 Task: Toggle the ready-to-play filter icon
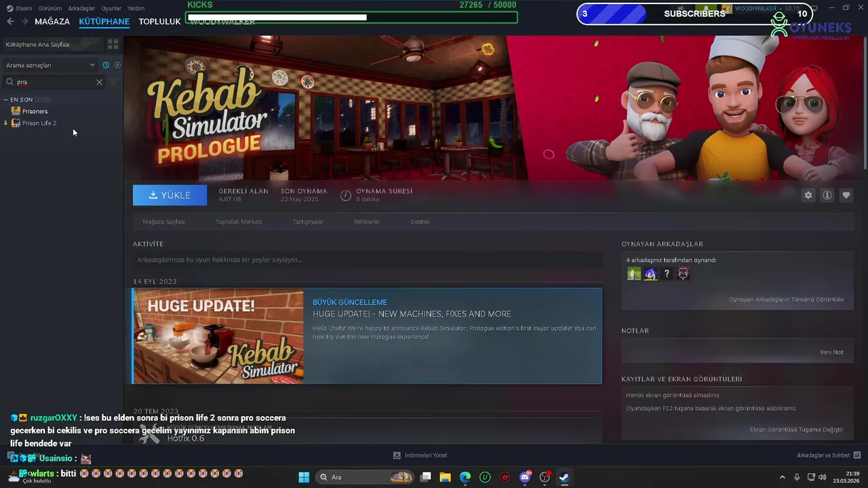pos(117,65)
